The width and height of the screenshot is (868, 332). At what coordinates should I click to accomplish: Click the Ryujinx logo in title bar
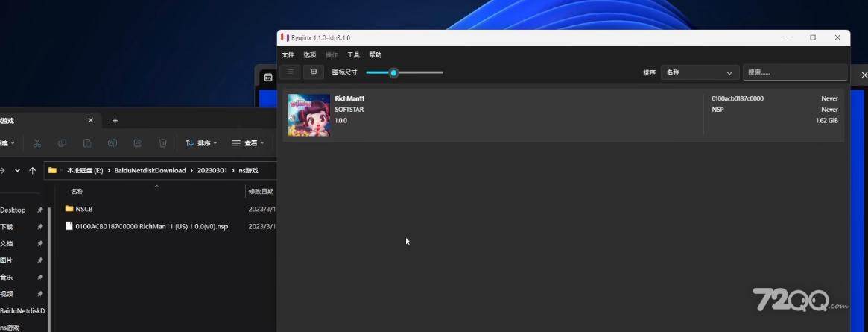[285, 38]
